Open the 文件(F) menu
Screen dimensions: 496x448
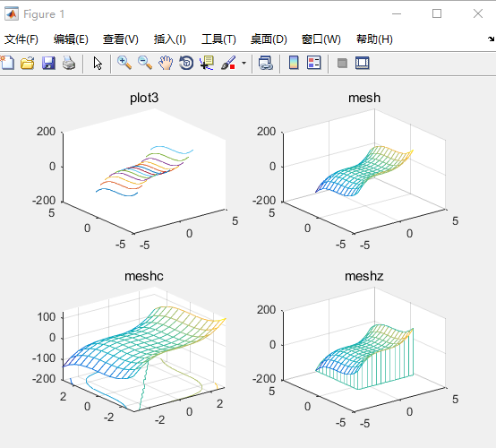pyautogui.click(x=21, y=39)
